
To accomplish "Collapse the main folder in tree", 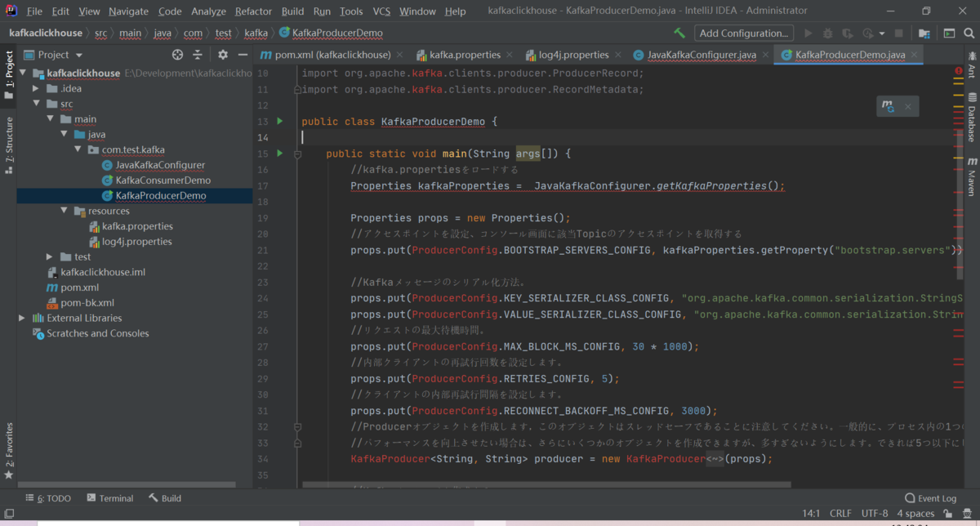I will tap(50, 119).
